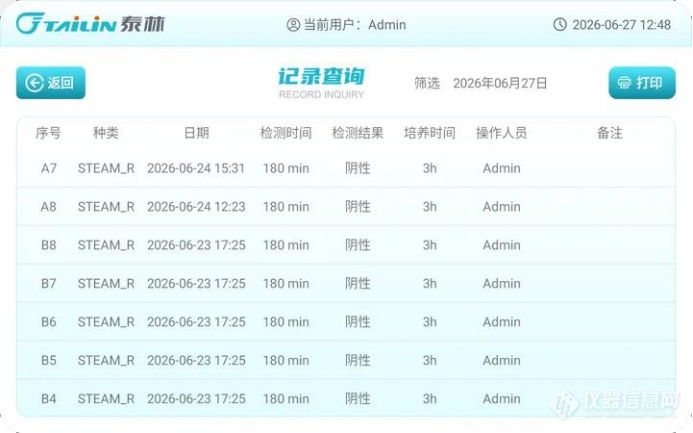Open the date filter 2026年06月27日
Image resolution: width=693 pixels, height=433 pixels.
[500, 83]
